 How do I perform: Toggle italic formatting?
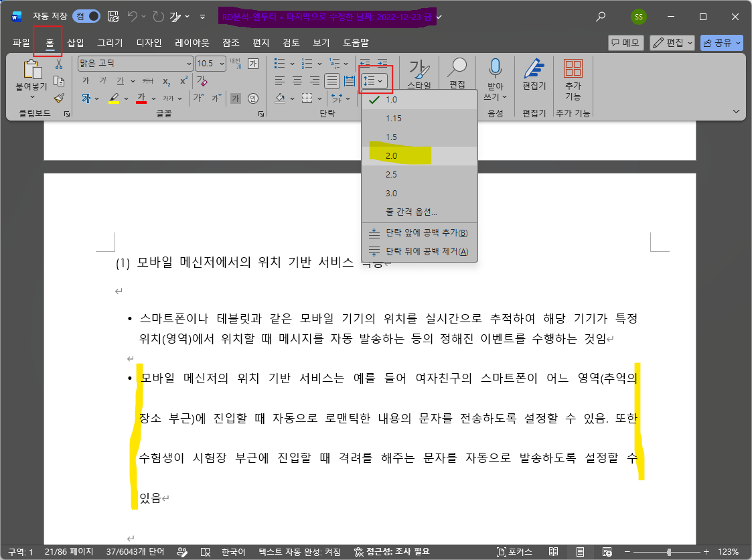(x=103, y=80)
